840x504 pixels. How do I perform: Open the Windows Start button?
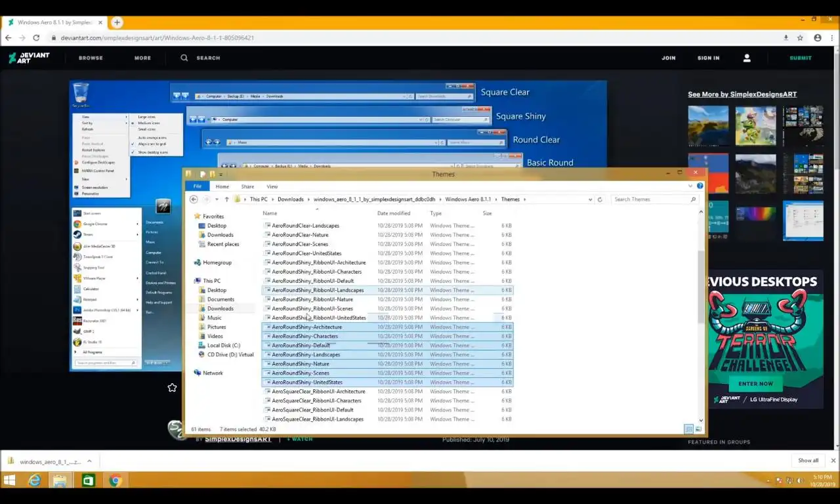[9, 480]
